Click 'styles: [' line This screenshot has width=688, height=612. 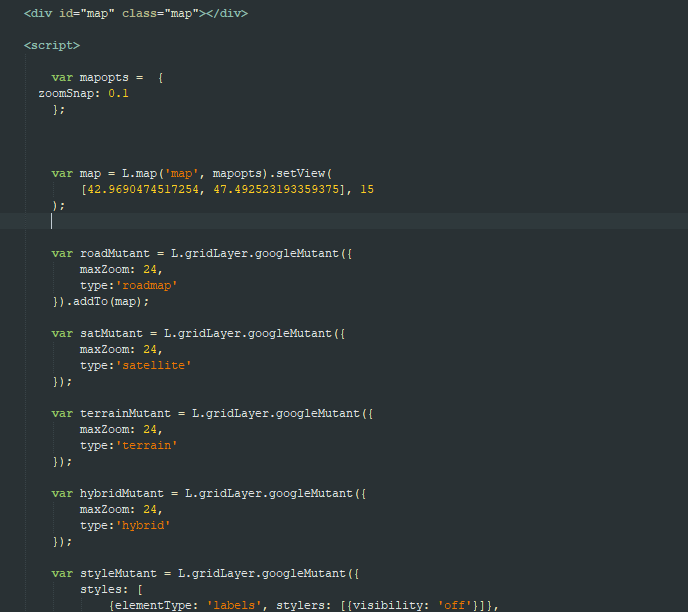tap(111, 590)
